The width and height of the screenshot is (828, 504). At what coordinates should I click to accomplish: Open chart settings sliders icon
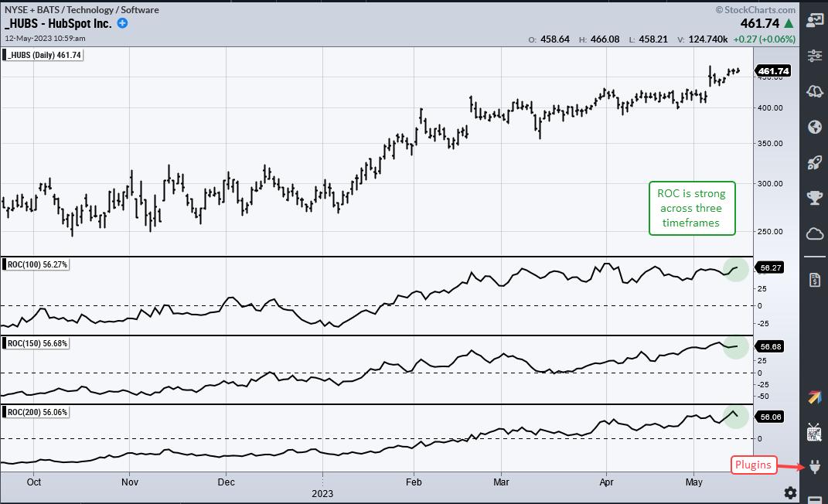pyautogui.click(x=814, y=55)
